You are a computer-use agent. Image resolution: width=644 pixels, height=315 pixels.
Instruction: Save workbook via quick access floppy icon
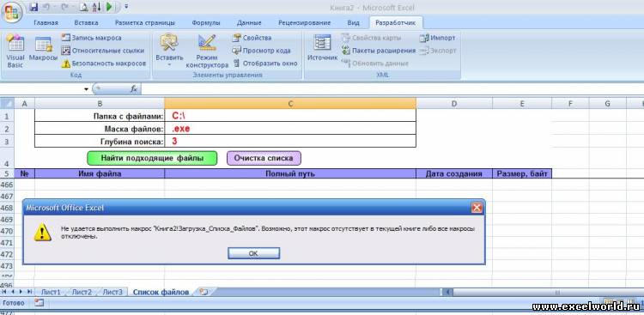point(34,7)
